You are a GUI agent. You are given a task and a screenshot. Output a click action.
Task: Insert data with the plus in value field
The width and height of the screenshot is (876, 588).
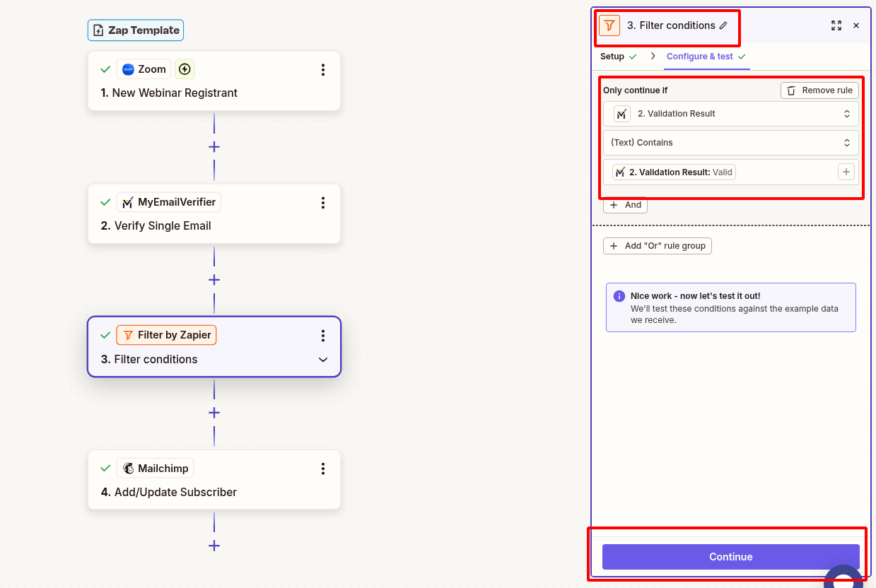pyautogui.click(x=846, y=171)
